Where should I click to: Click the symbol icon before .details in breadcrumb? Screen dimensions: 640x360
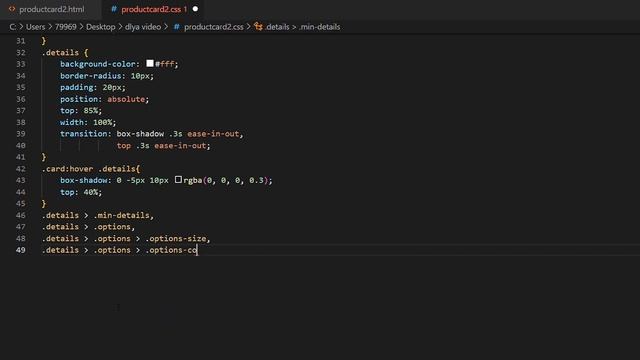(x=258, y=27)
